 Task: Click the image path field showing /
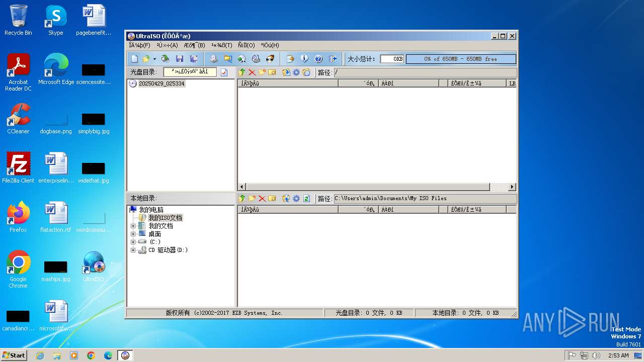(425, 72)
